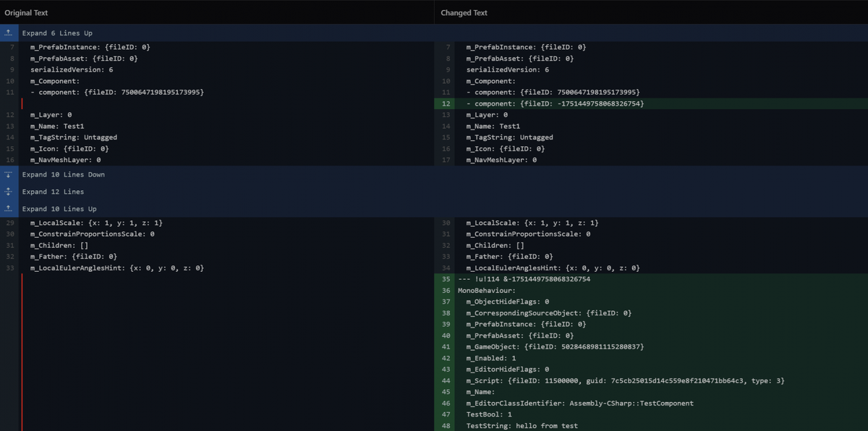The height and width of the screenshot is (431, 868).
Task: Click 'm_LocalEulerAnglesHint' line in Changed pane
Action: point(553,268)
